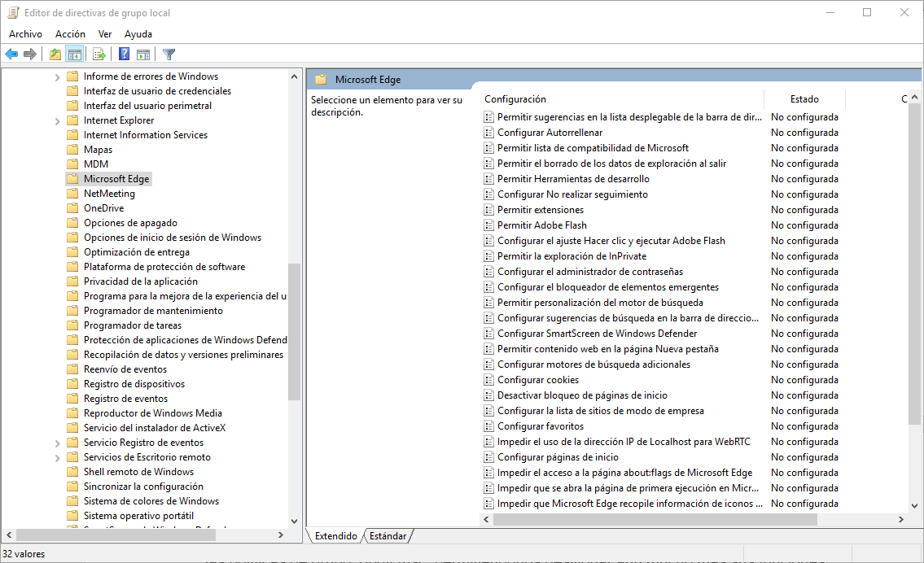Select Privacidad de la aplicación folder
The image size is (924, 563).
(x=140, y=281)
